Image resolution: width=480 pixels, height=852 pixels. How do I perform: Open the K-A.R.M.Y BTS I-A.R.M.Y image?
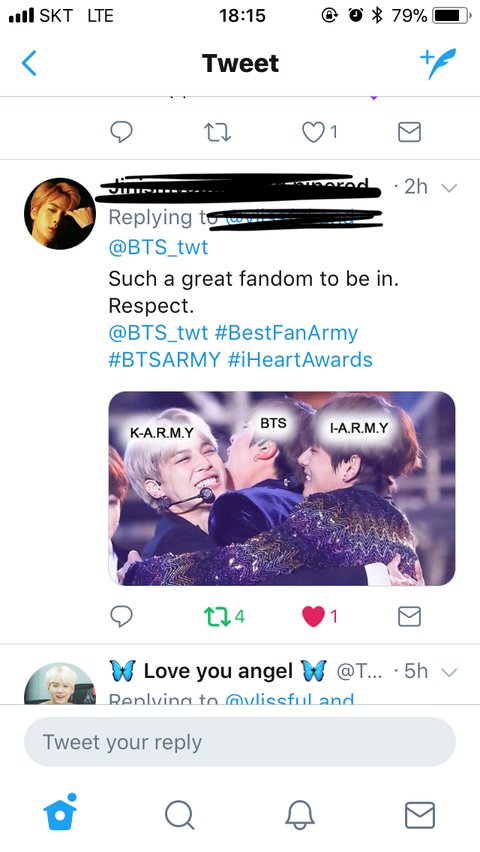[282, 488]
